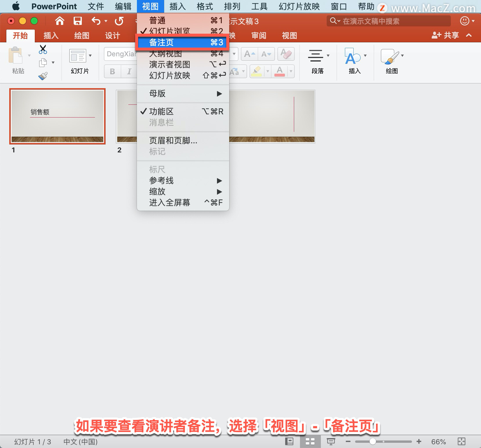Choose 普通 view menu item

pyautogui.click(x=183, y=20)
